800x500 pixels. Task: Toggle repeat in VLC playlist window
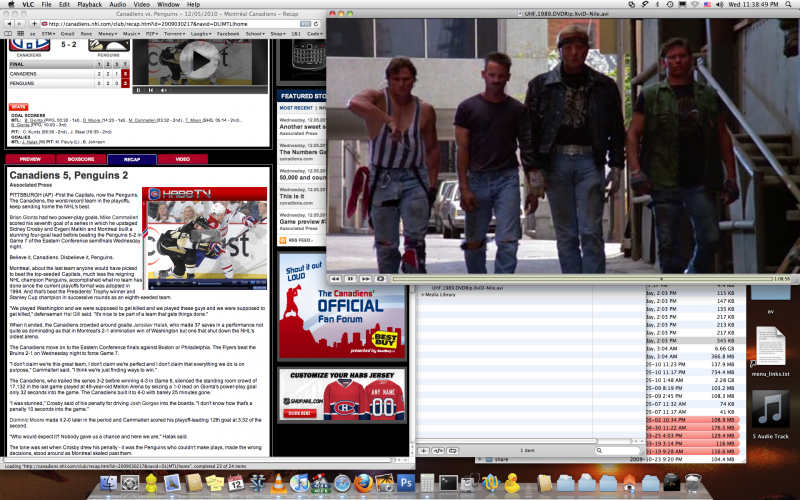pos(452,451)
